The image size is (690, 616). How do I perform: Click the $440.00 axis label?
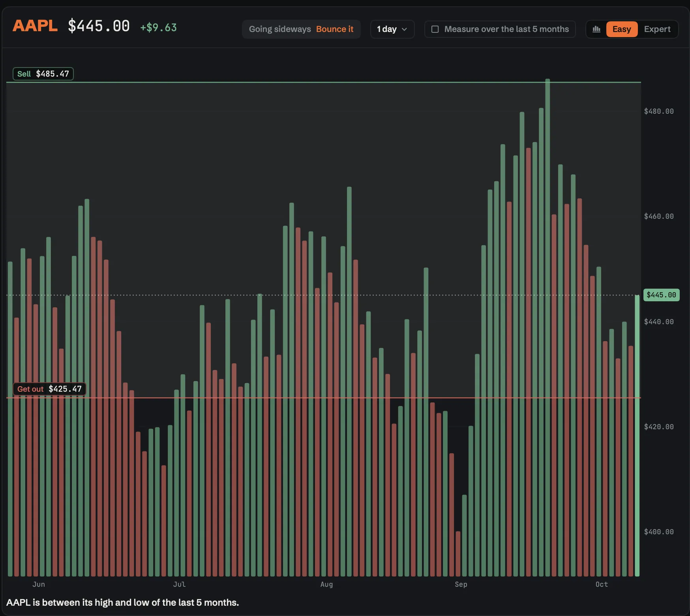click(x=659, y=322)
